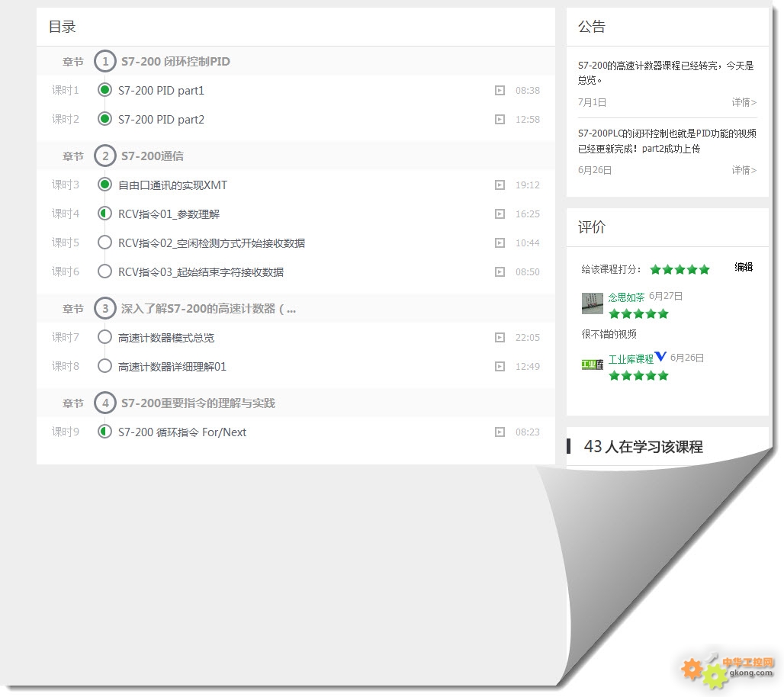Open lesson 高速计数器详细理解01
Image resolution: width=784 pixels, height=697 pixels.
tap(172, 367)
